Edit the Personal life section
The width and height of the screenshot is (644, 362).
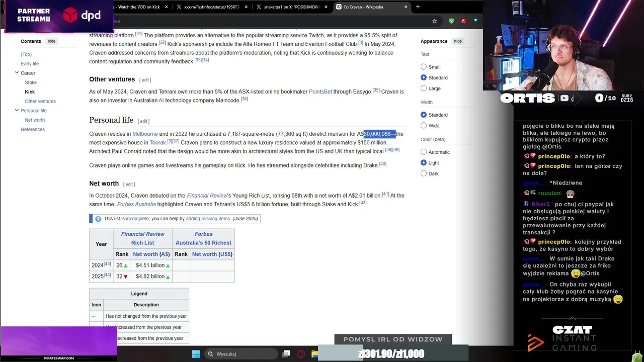(144, 121)
